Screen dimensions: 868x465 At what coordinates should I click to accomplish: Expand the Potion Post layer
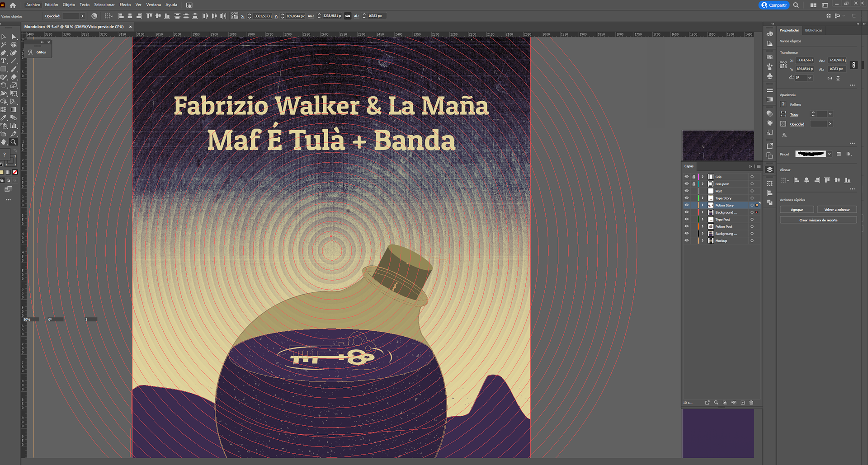(703, 226)
